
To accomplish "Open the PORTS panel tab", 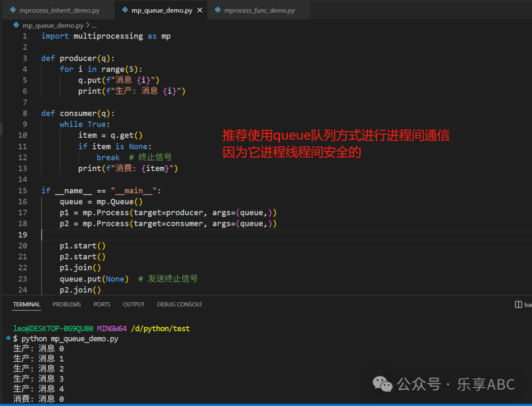I will (102, 304).
